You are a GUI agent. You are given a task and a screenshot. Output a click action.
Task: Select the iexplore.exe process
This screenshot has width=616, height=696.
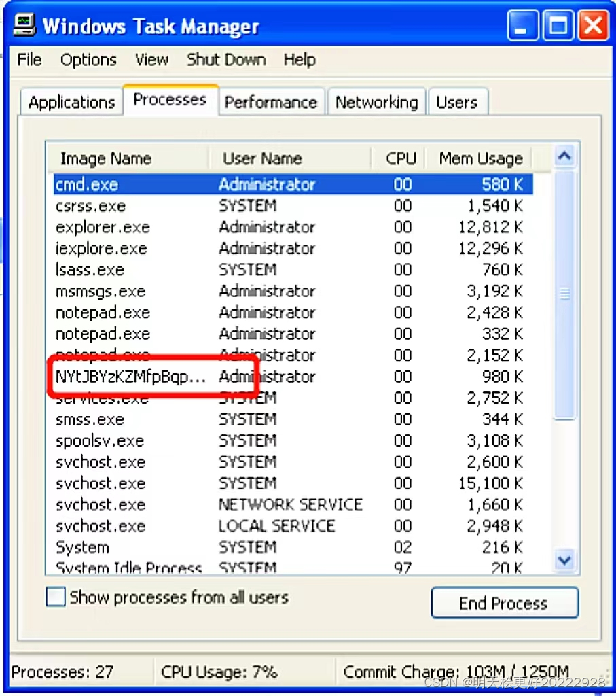click(x=293, y=248)
